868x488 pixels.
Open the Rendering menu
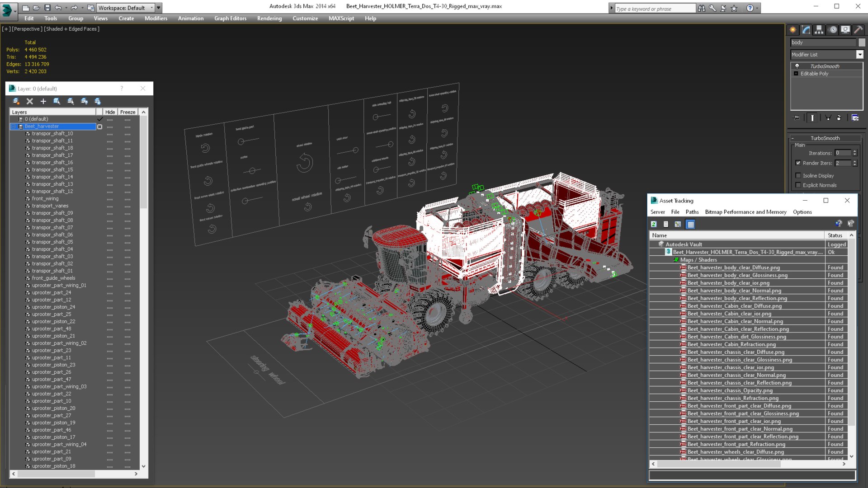point(269,19)
